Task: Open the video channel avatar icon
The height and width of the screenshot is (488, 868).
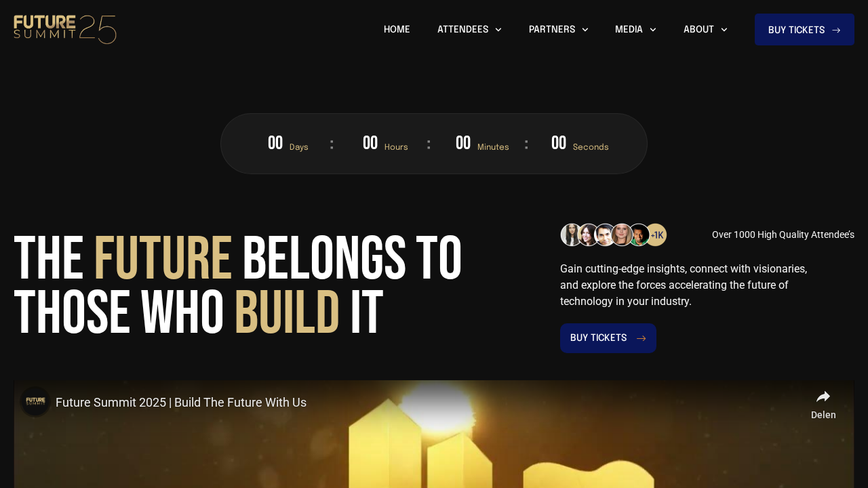Action: tap(35, 402)
